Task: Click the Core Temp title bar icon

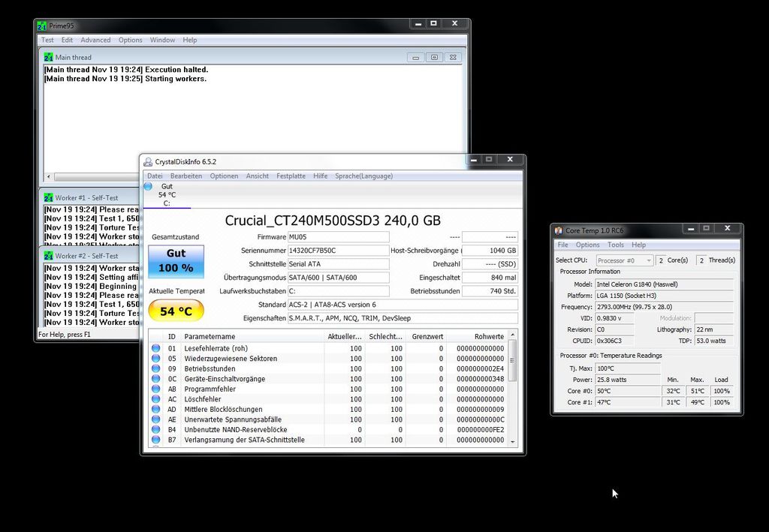Action: tap(559, 230)
